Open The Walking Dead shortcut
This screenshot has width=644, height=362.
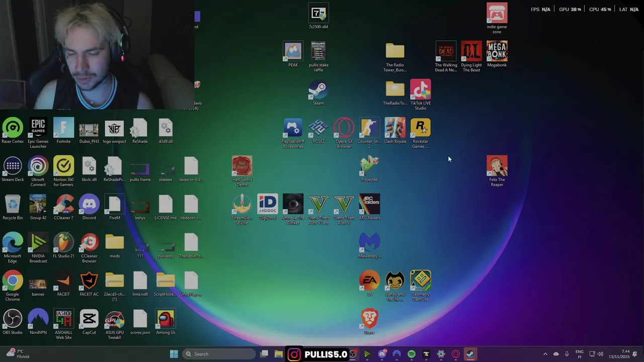pos(446,57)
